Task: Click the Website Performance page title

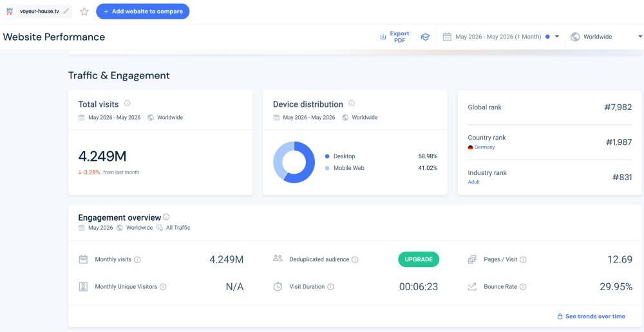Action: point(54,37)
